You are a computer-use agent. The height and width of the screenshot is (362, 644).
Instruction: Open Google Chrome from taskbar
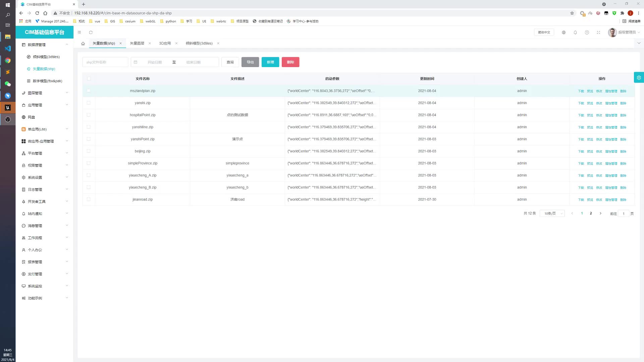click(x=8, y=60)
